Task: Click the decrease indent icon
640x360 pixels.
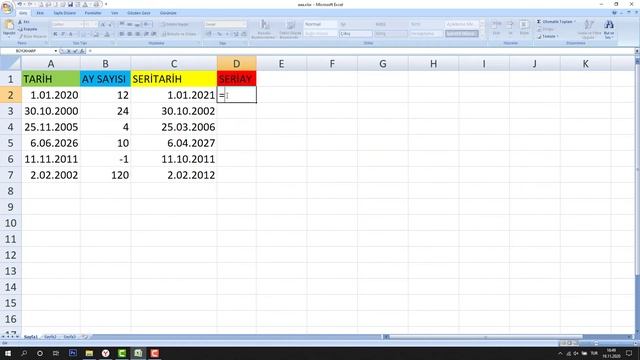Action: tap(146, 34)
